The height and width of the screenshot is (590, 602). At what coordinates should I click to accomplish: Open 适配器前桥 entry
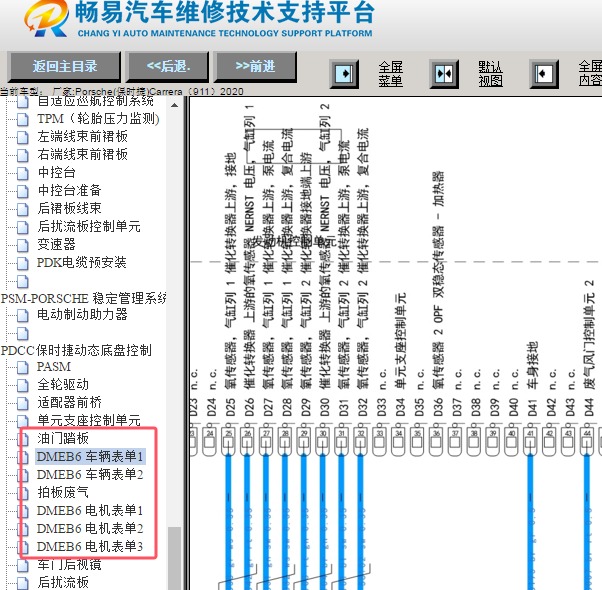click(69, 403)
